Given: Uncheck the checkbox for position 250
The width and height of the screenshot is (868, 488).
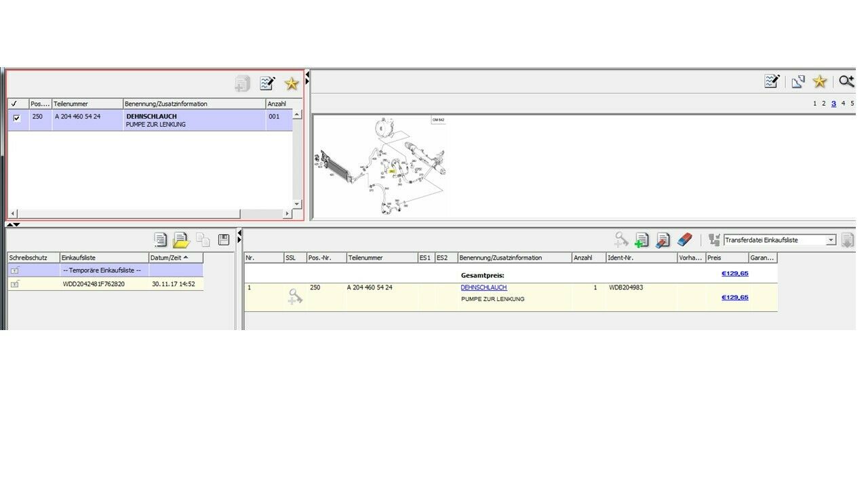Looking at the screenshot, I should (x=17, y=118).
